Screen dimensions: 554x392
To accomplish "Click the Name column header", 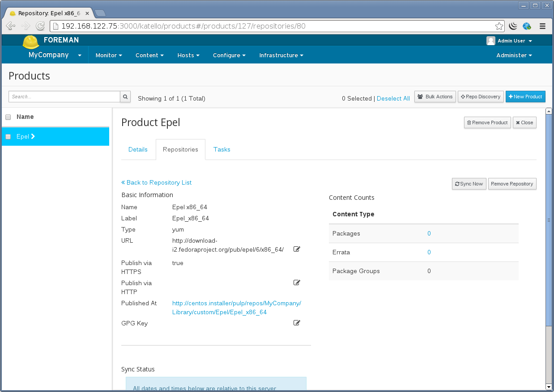I will (x=25, y=117).
